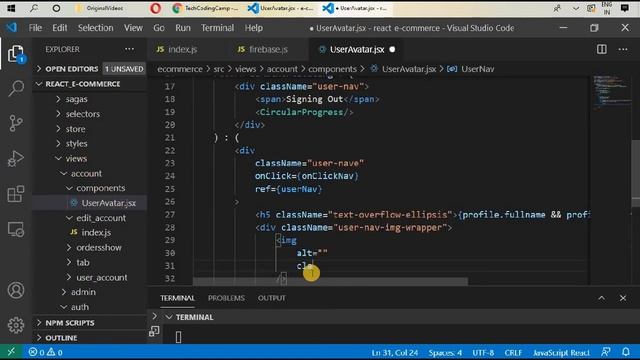Open the Remote Explorer view
This screenshot has width=640, height=360.
16,229
